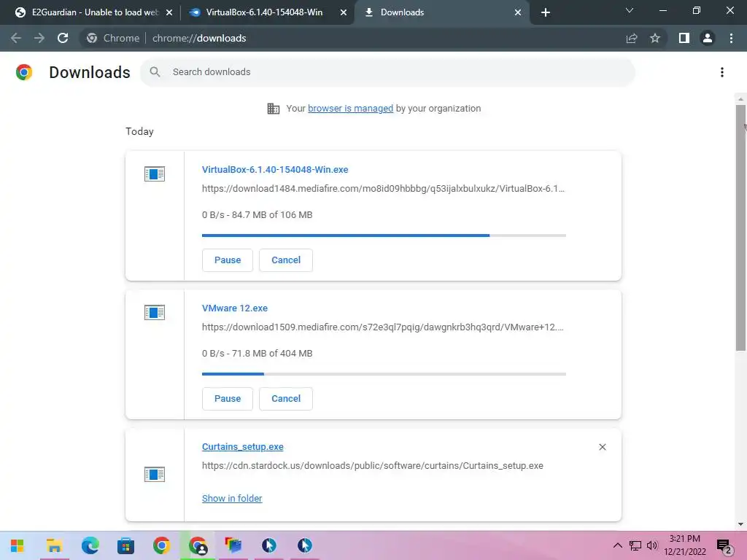Open File Explorer from the taskbar

tap(54, 545)
